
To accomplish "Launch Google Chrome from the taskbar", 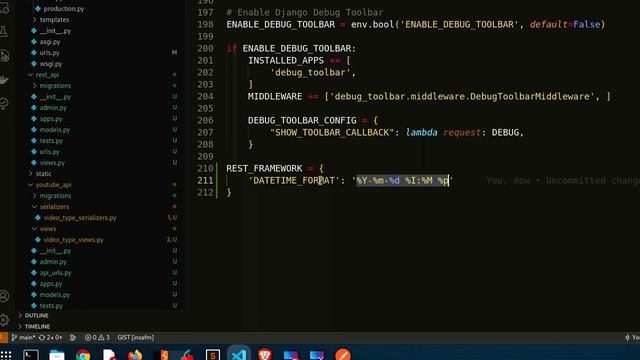I will click(x=83, y=355).
